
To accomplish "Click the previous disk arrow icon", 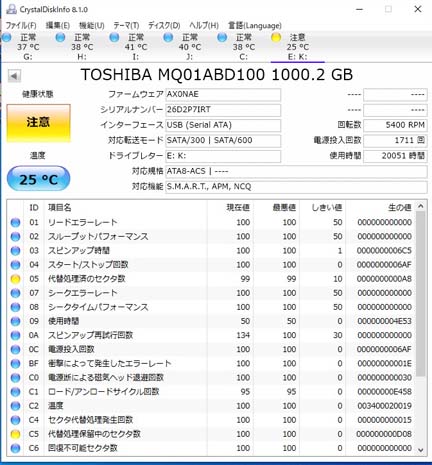I will (x=14, y=76).
